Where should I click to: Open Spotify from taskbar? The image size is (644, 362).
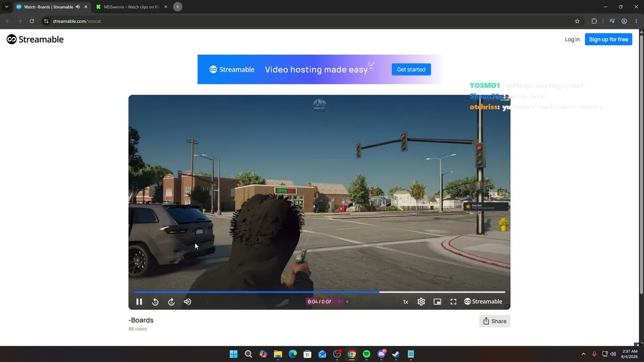coord(366,354)
